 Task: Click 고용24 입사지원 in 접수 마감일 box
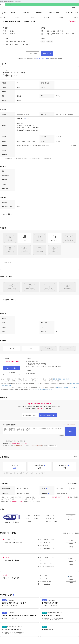click(x=12, y=368)
